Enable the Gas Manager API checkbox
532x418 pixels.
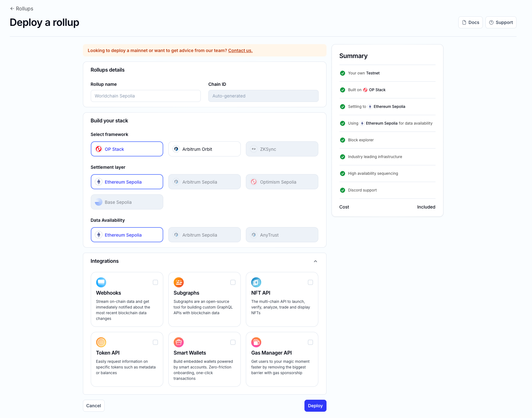pyautogui.click(x=310, y=342)
